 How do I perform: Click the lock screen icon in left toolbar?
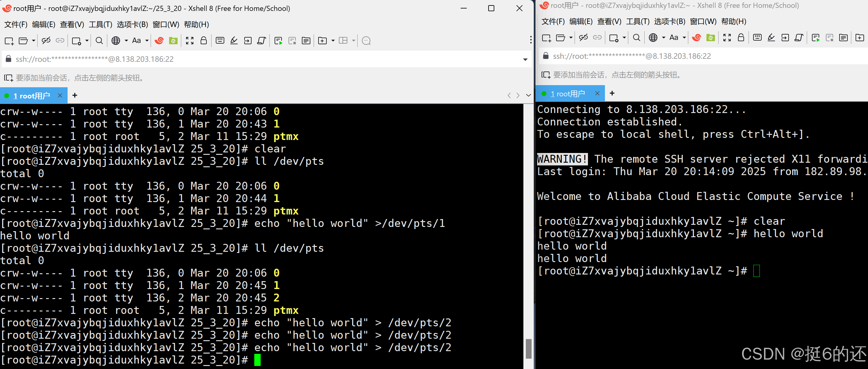tap(204, 41)
